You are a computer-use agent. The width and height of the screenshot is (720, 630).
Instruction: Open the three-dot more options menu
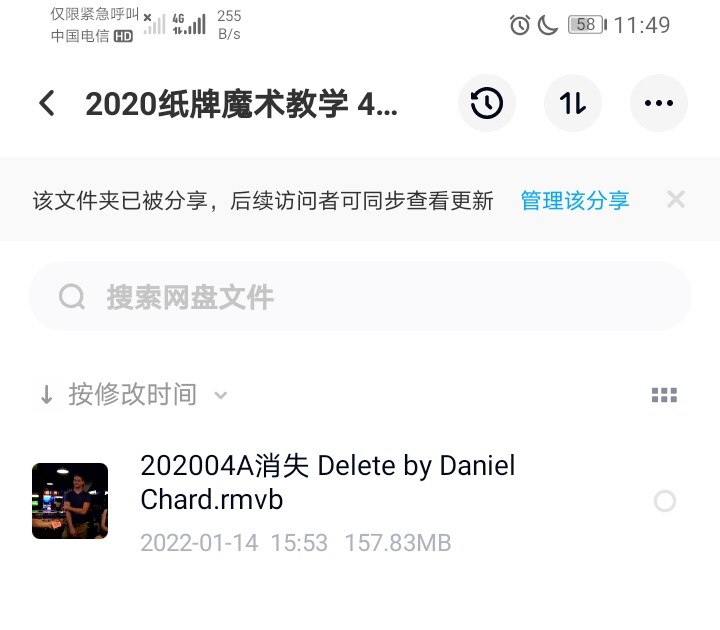tap(658, 103)
